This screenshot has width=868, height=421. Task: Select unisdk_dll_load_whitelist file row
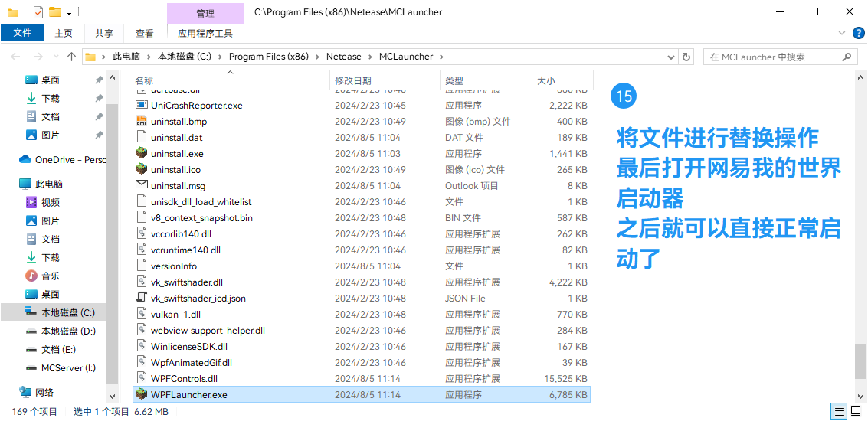[x=362, y=202]
